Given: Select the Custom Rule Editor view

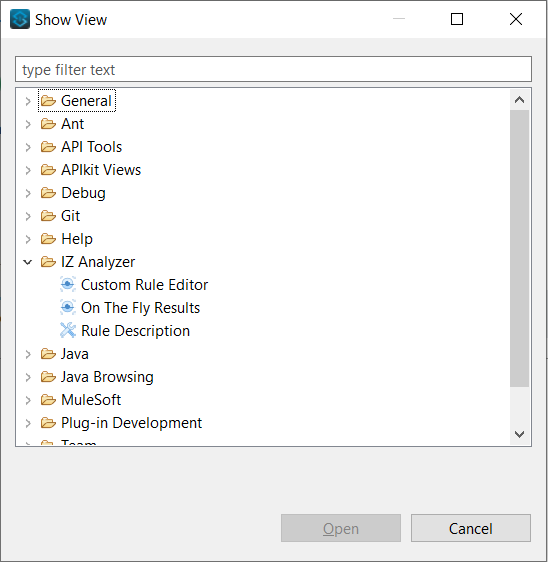Looking at the screenshot, I should (x=144, y=285).
